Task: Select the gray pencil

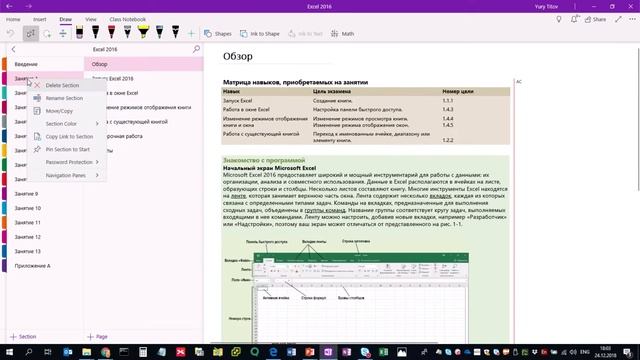Action: click(x=127, y=32)
